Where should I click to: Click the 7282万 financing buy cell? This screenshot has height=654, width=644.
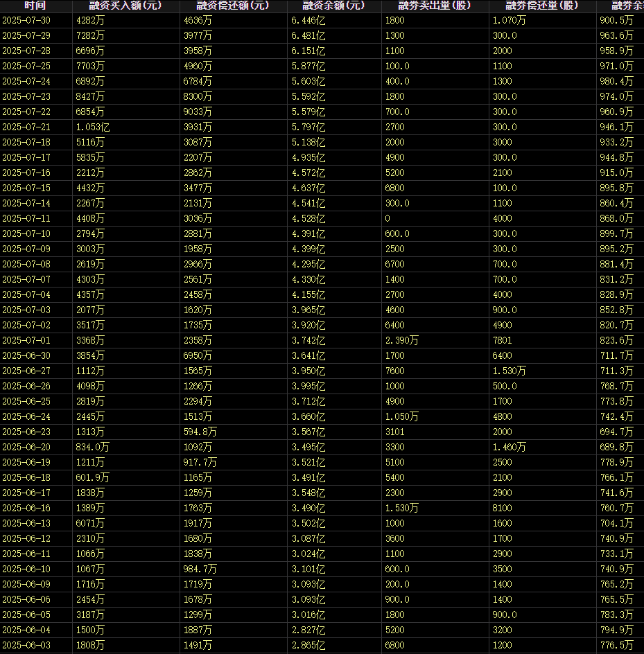point(90,36)
